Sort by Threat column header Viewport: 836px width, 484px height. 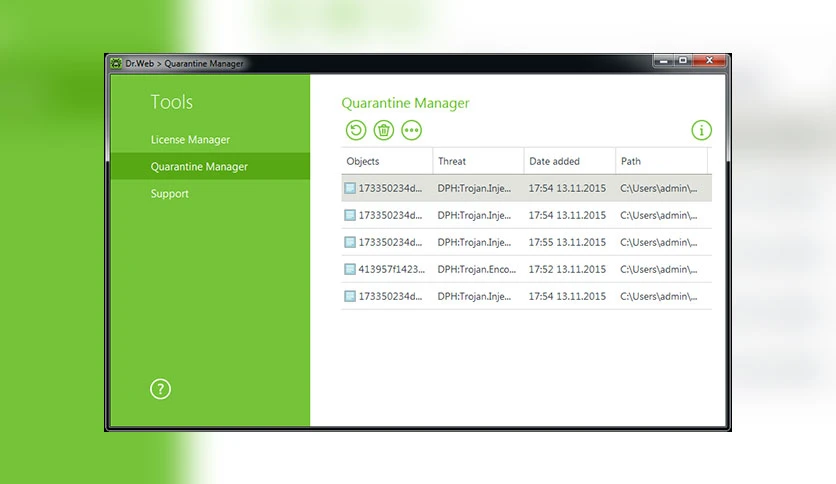(478, 161)
